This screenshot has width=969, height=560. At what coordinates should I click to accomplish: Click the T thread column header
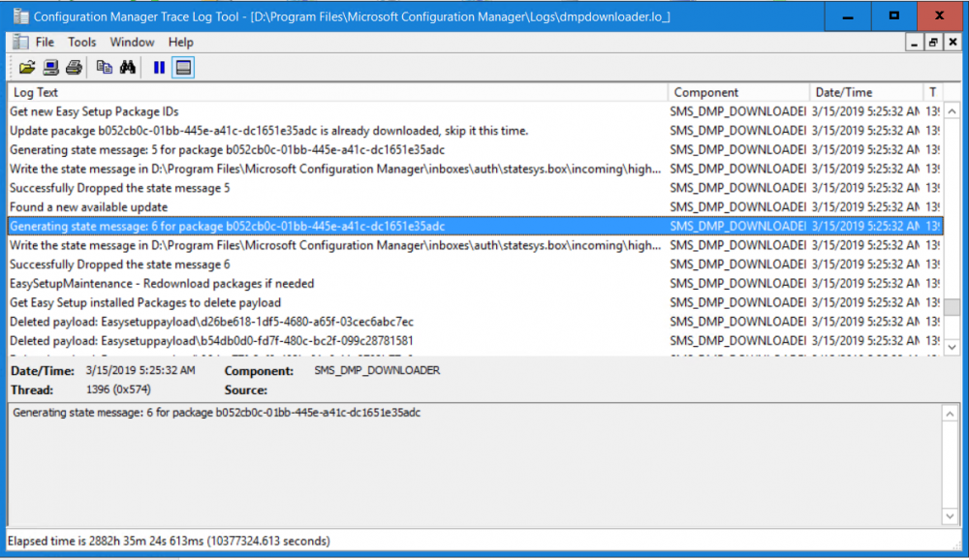932,92
